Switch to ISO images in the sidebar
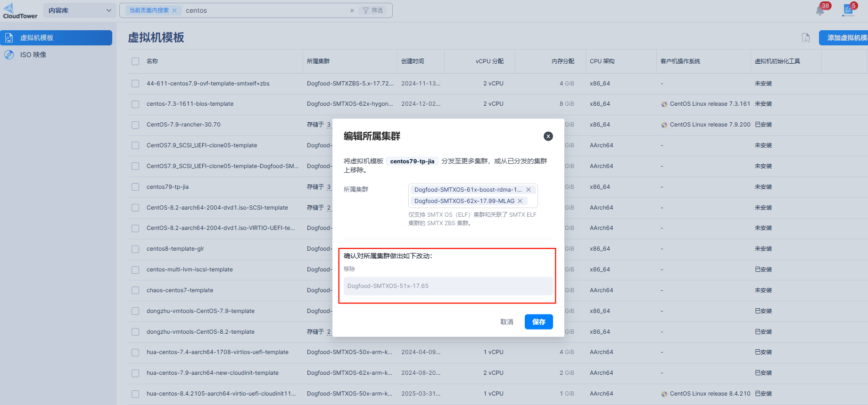868x405 pixels. tap(33, 55)
